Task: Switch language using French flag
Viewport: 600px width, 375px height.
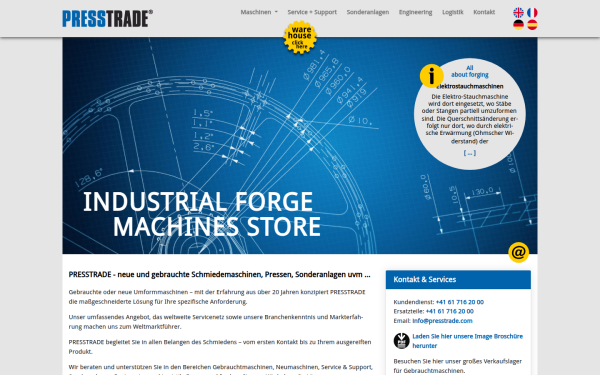Action: pyautogui.click(x=532, y=13)
